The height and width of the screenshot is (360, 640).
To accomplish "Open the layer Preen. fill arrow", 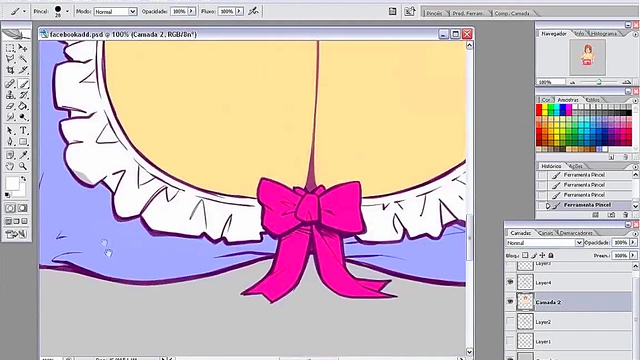I will pos(633,256).
